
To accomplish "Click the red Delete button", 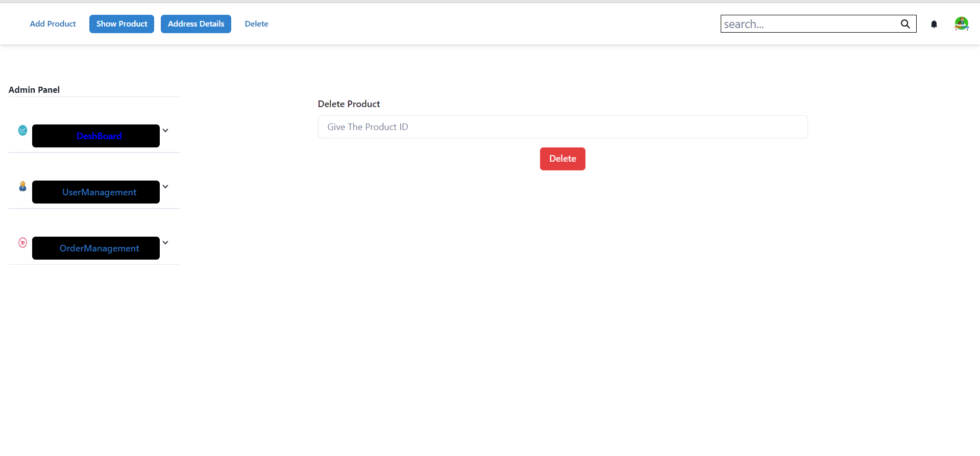I will point(562,159).
